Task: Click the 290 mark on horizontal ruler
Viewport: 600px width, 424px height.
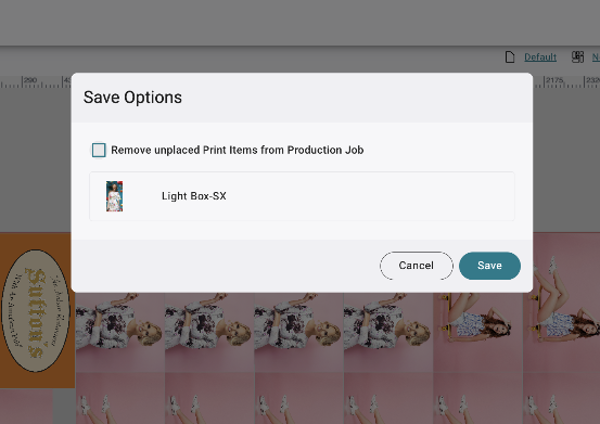Action: [30, 79]
